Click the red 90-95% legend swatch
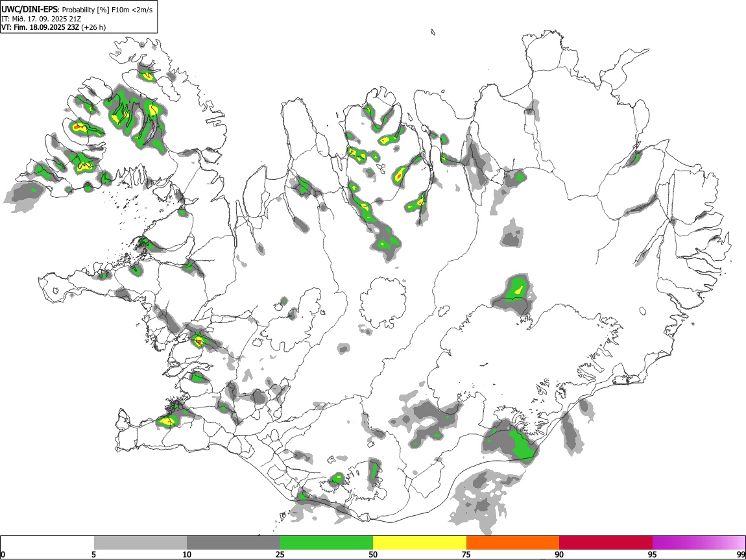Image resolution: width=746 pixels, height=560 pixels. (x=606, y=542)
